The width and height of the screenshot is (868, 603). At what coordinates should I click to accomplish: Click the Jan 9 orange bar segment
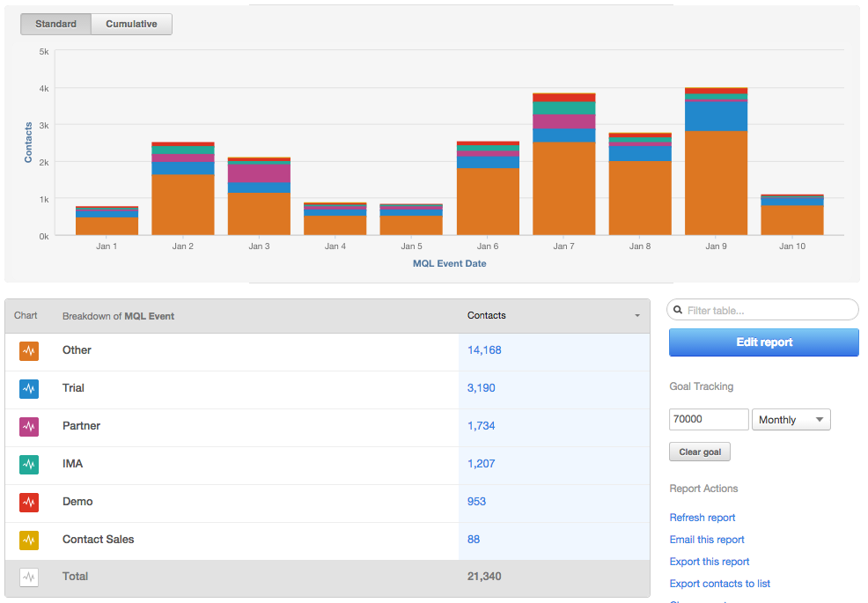pyautogui.click(x=716, y=183)
